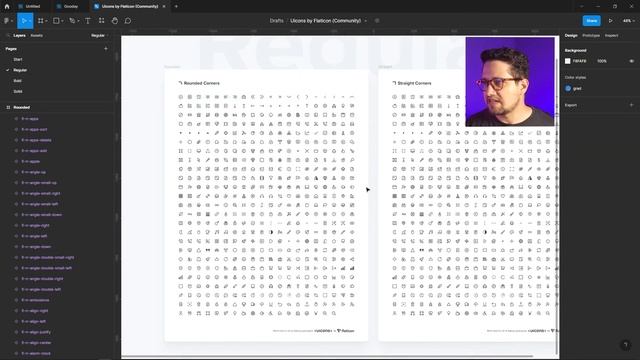Click the component icon of fi-rr-apps layer

pos(16,119)
